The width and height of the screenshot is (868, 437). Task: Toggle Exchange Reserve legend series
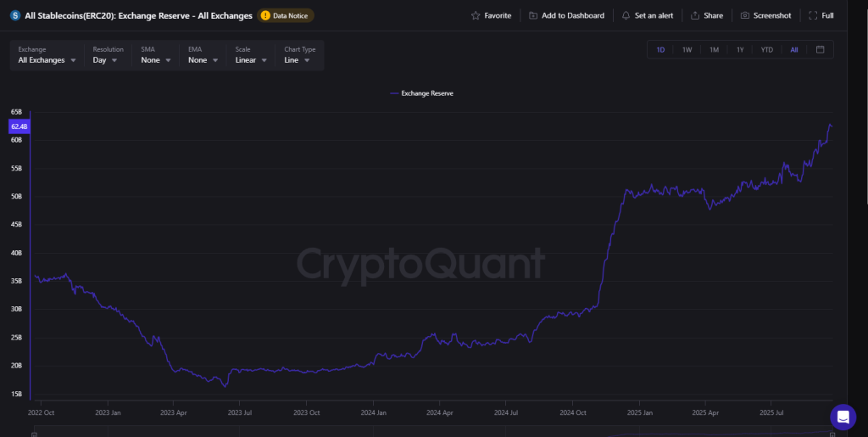click(421, 93)
